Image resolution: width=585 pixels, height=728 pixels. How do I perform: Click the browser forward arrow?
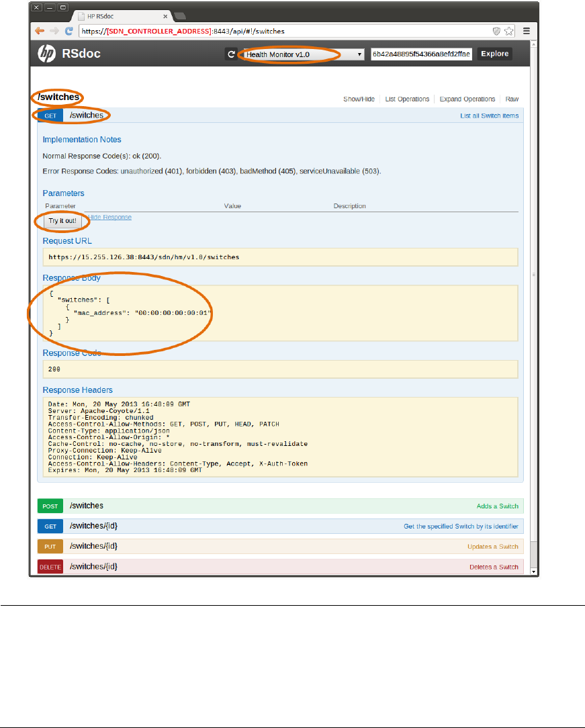tap(54, 31)
